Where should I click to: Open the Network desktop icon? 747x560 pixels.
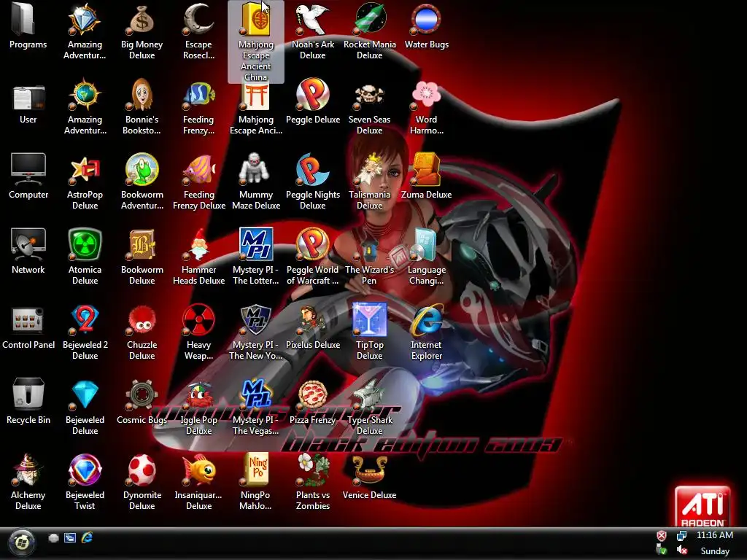[28, 245]
